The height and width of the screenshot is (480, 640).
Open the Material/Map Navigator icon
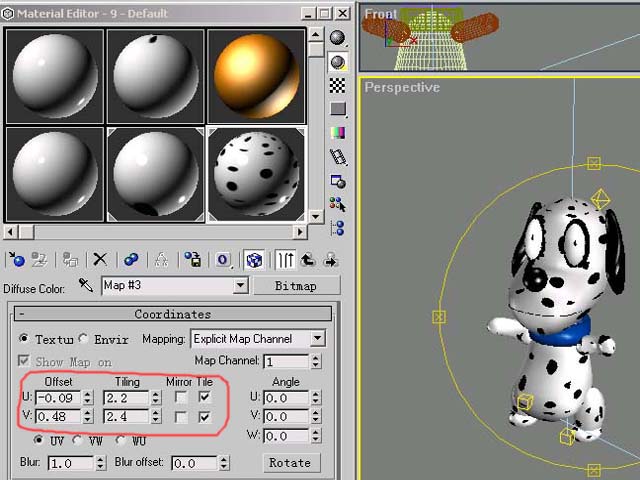tap(338, 228)
